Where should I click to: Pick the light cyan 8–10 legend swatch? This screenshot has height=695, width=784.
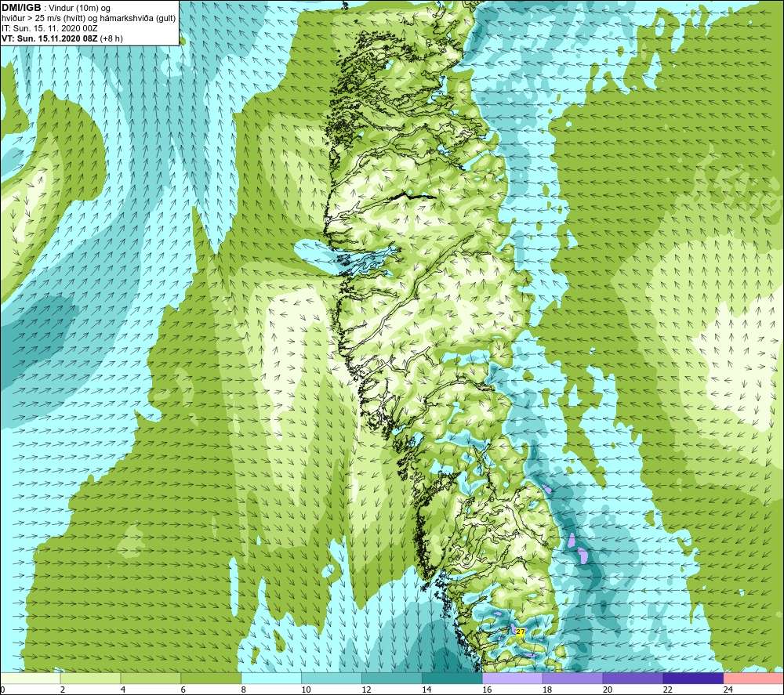(x=271, y=679)
